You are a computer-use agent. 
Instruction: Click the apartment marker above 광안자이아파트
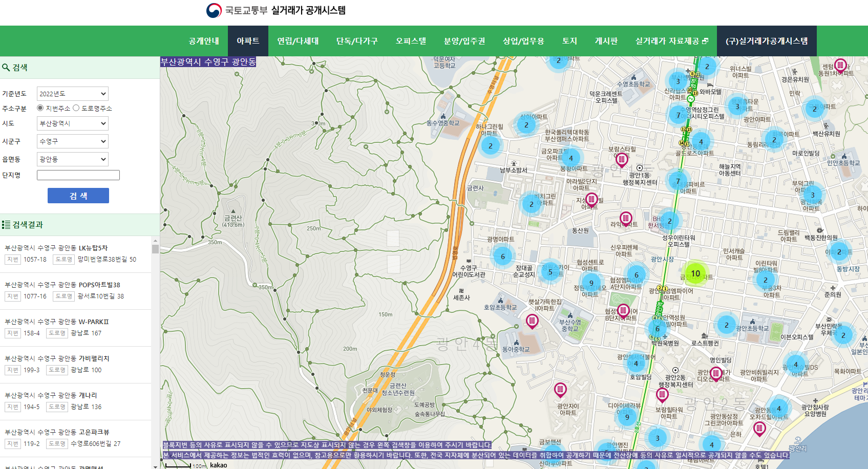click(x=561, y=390)
